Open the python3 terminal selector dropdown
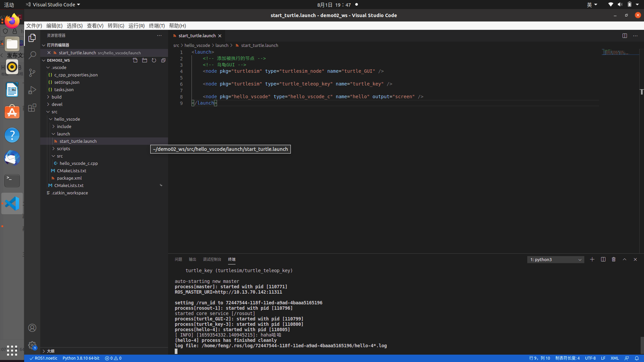 coord(555,259)
